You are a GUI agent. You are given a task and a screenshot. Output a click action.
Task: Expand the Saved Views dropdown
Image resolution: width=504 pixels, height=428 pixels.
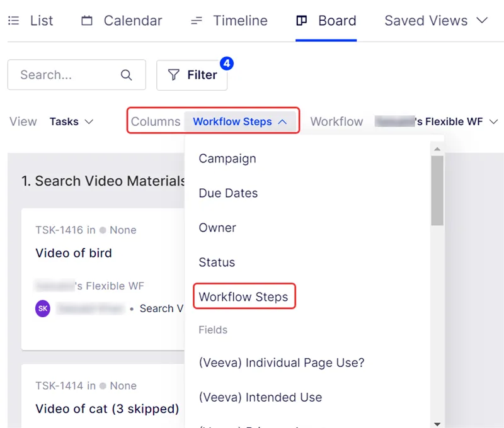pos(436,21)
